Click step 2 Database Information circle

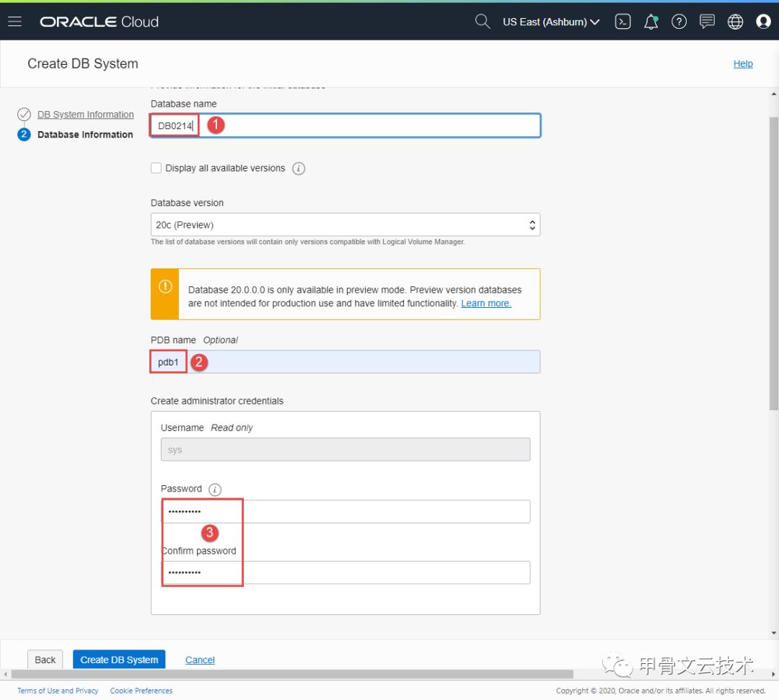pos(24,135)
